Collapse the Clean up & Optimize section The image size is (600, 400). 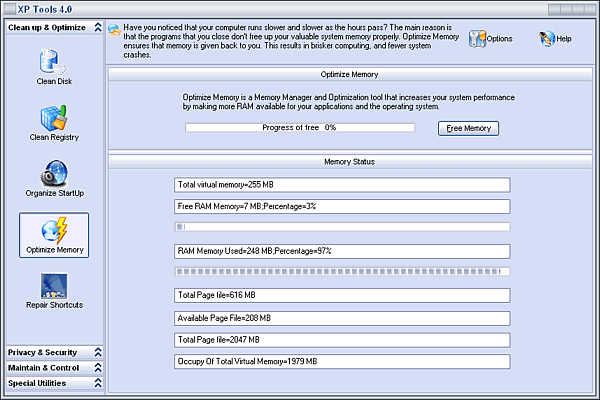[98, 27]
